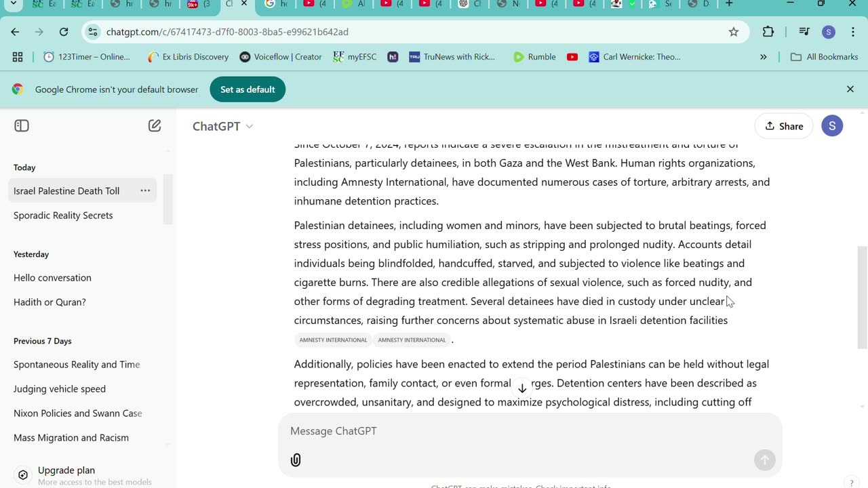Screen dimensions: 868x488
Task: View site information icon in address bar
Action: 94,32
